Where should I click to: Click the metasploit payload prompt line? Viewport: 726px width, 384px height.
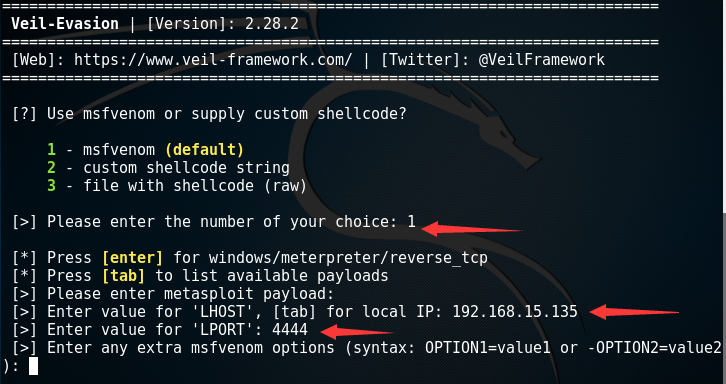click(x=173, y=294)
